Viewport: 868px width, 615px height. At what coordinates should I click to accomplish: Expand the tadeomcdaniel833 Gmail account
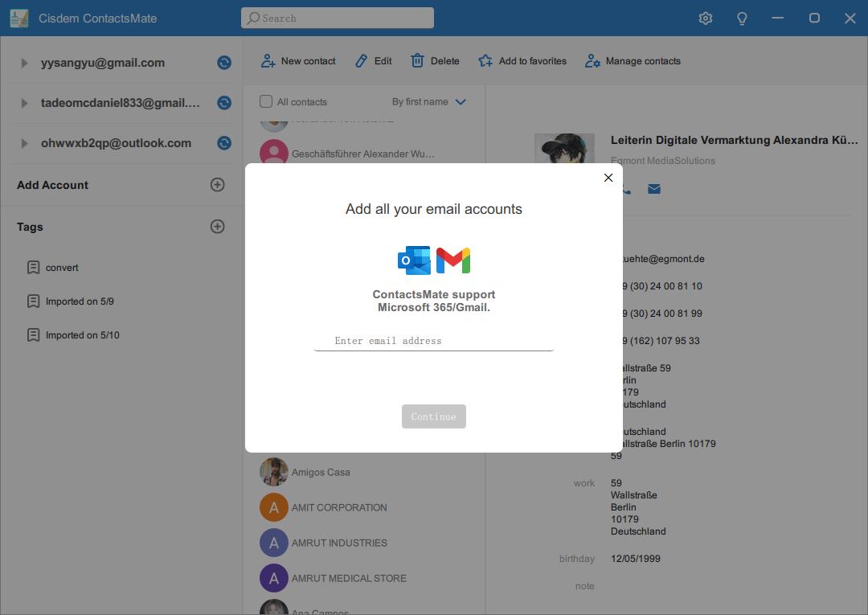[24, 103]
